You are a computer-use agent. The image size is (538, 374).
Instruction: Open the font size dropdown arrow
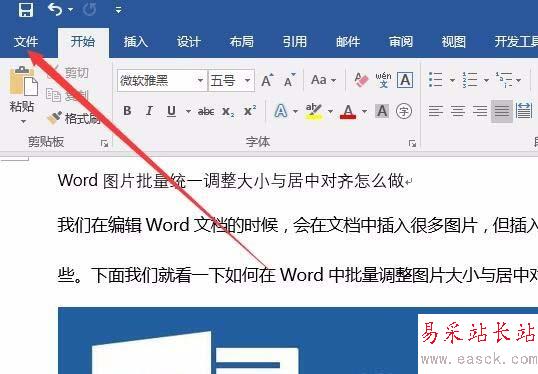pyautogui.click(x=248, y=81)
